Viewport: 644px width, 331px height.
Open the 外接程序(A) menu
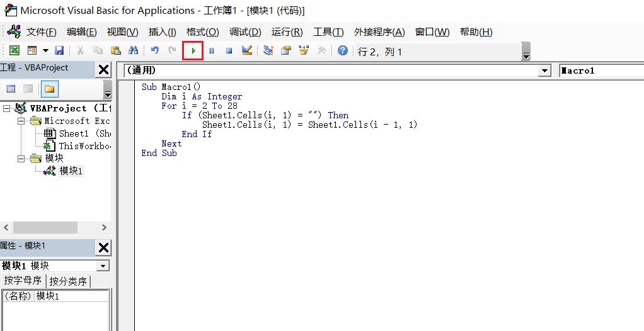(x=379, y=32)
